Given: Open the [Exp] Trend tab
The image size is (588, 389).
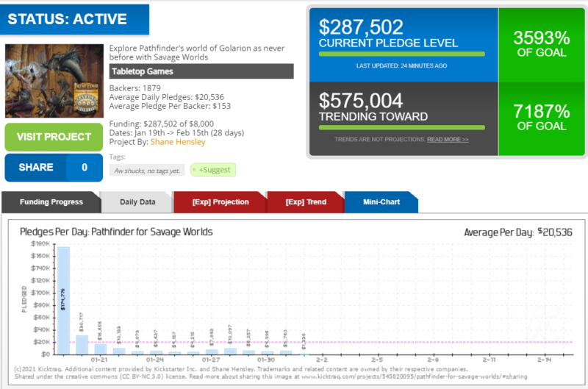Looking at the screenshot, I should point(306,202).
